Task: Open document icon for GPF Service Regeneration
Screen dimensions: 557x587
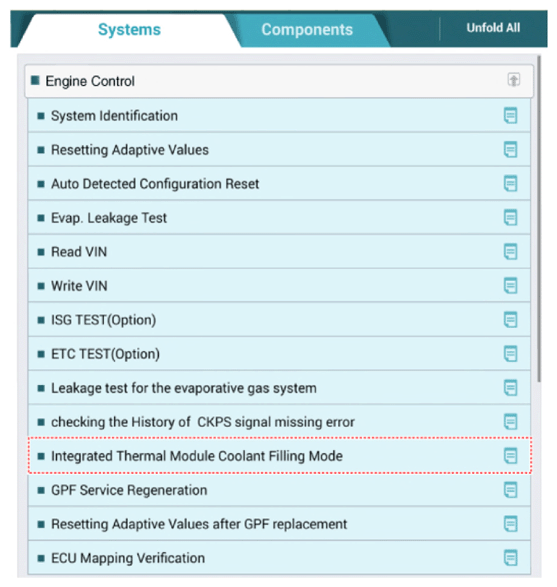Action: [510, 490]
